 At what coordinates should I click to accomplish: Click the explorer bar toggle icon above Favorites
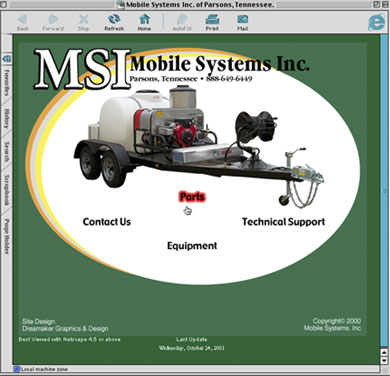pos(7,59)
